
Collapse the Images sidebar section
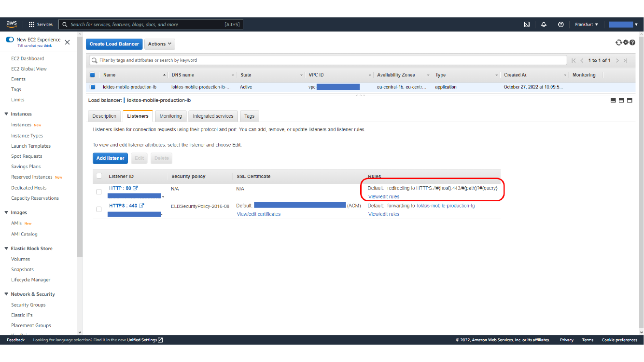tap(7, 213)
